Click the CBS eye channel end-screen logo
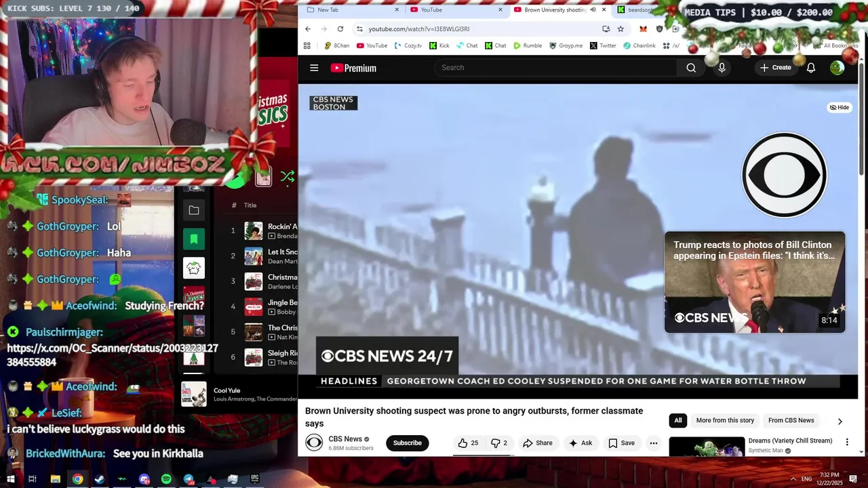 784,175
